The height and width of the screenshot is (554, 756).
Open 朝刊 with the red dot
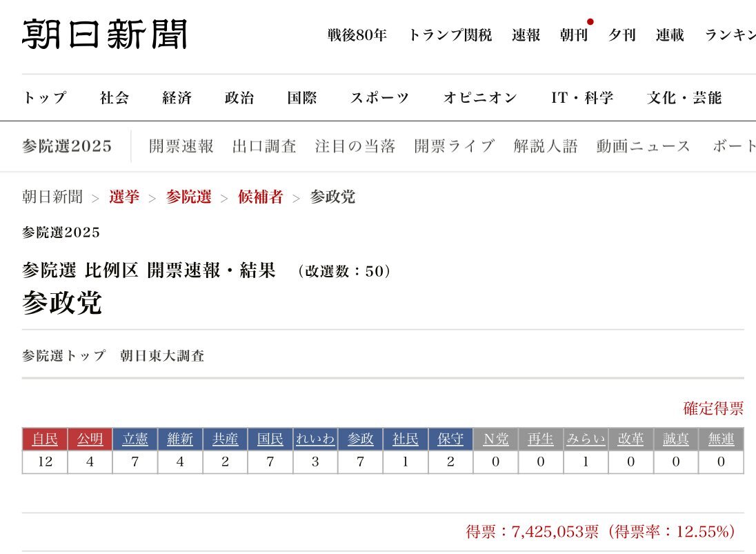coord(574,34)
